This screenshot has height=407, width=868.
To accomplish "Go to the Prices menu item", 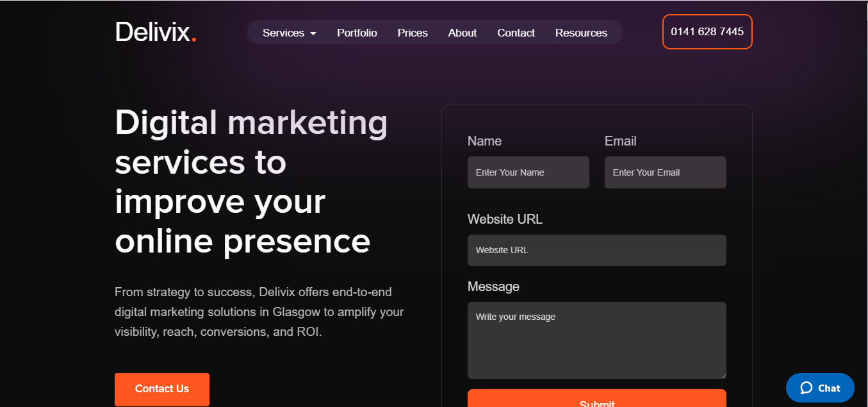I will click(413, 33).
